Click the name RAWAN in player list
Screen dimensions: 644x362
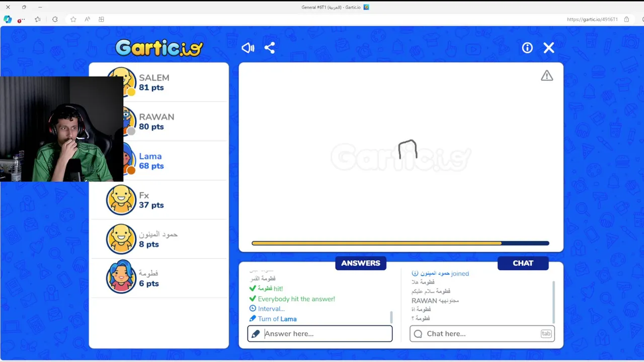click(x=156, y=117)
